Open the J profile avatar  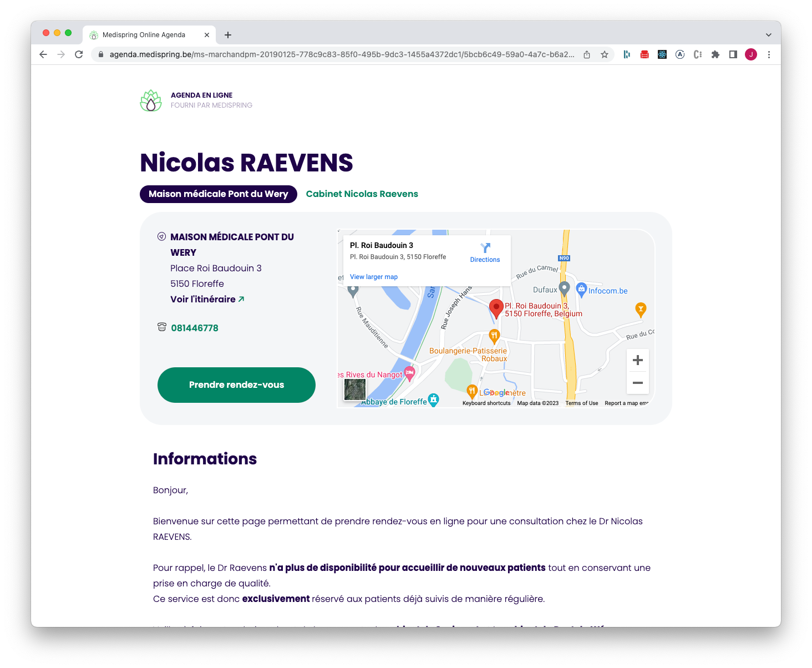click(751, 54)
